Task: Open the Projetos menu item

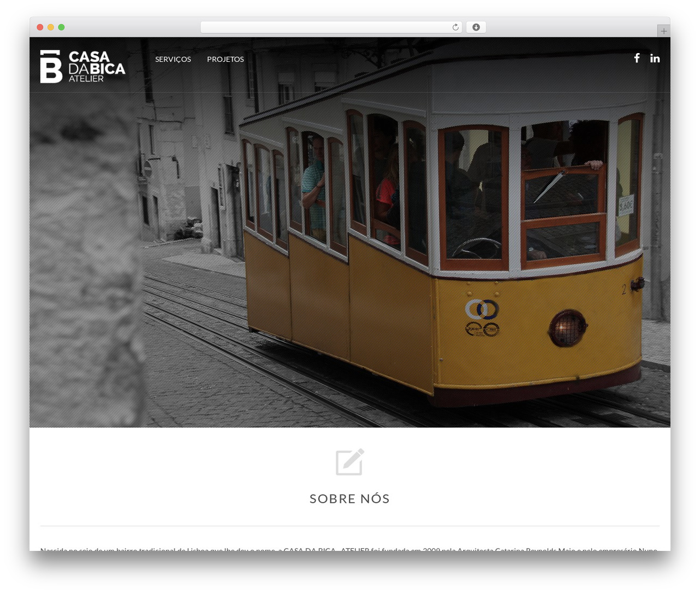Action: pyautogui.click(x=225, y=59)
